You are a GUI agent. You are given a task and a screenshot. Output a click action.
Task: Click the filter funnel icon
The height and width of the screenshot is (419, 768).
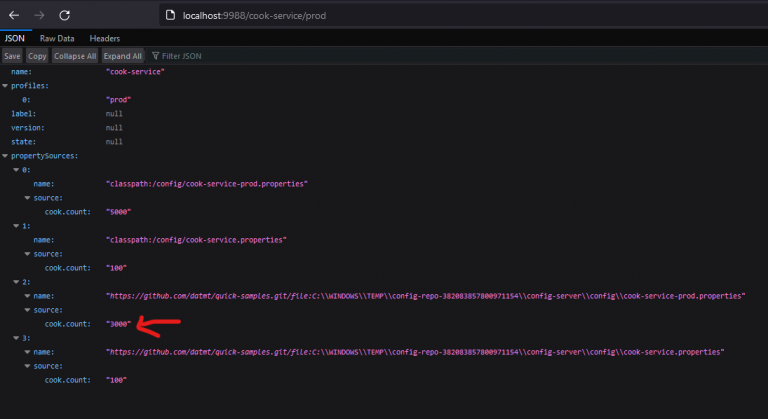pos(155,56)
